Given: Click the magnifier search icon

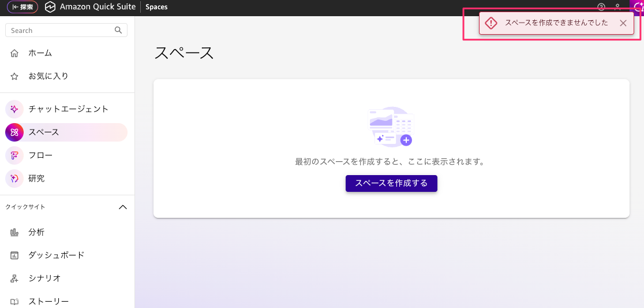Looking at the screenshot, I should point(118,30).
